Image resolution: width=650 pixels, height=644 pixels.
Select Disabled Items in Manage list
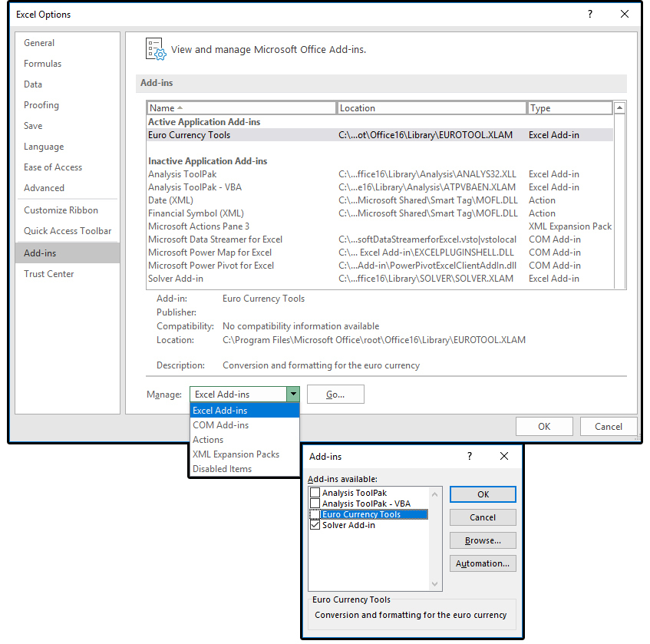tap(223, 469)
